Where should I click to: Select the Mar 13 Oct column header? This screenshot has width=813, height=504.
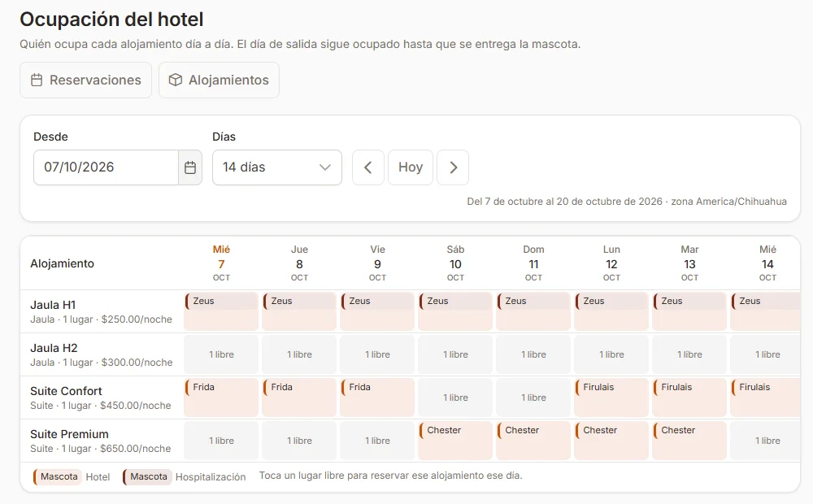coord(689,263)
